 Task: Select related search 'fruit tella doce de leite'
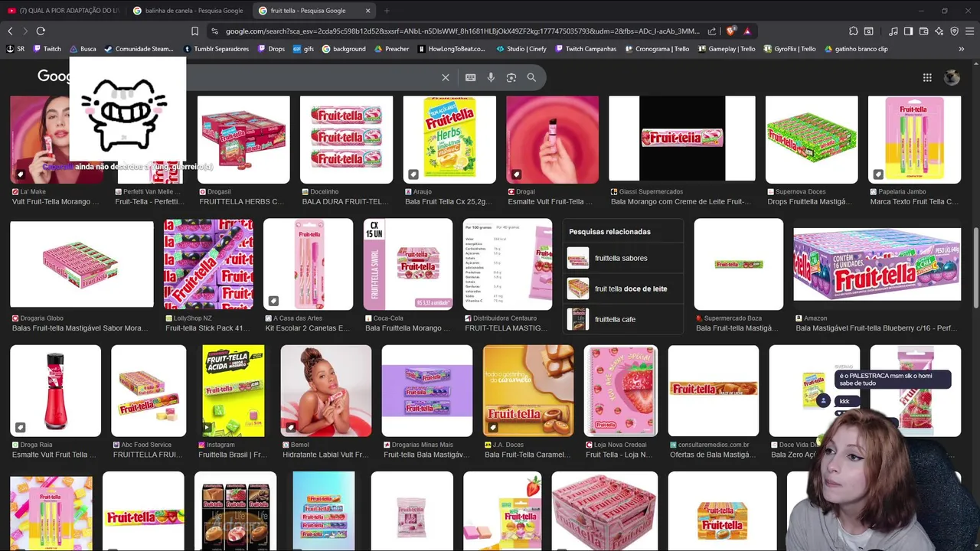[623, 289]
